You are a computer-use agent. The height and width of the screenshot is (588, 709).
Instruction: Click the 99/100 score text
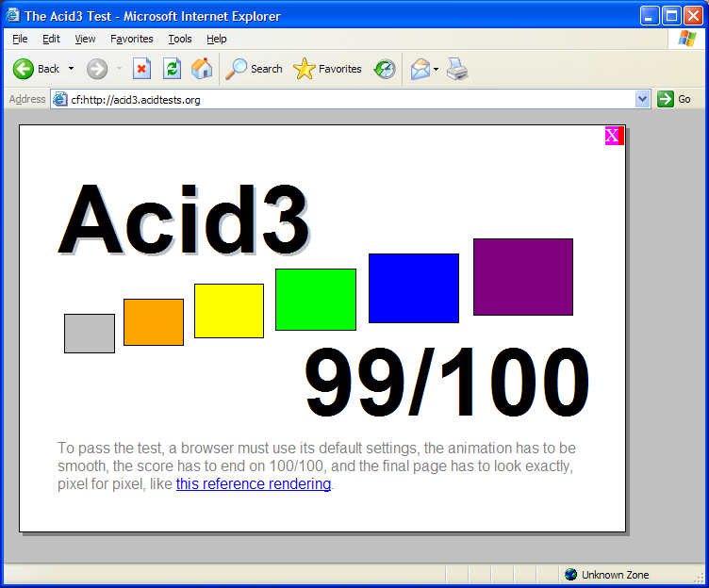point(447,382)
